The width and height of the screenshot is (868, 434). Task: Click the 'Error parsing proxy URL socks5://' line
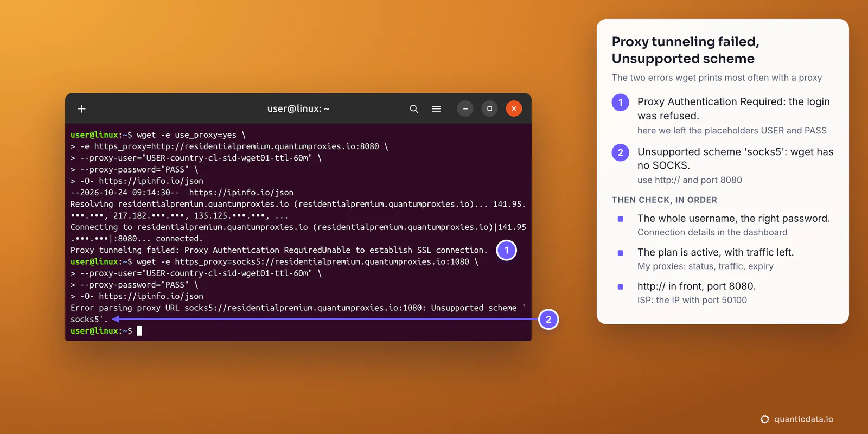click(298, 314)
